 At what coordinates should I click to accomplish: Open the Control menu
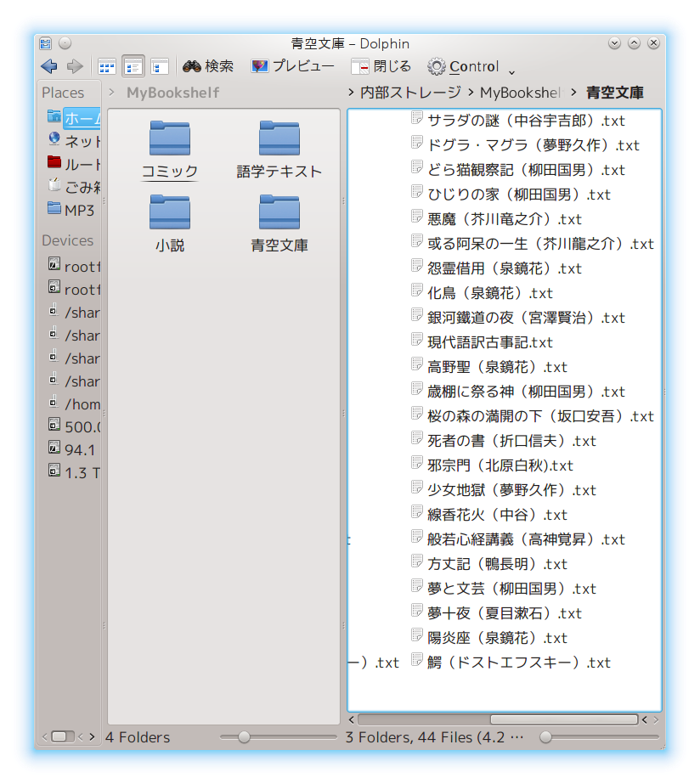471,66
